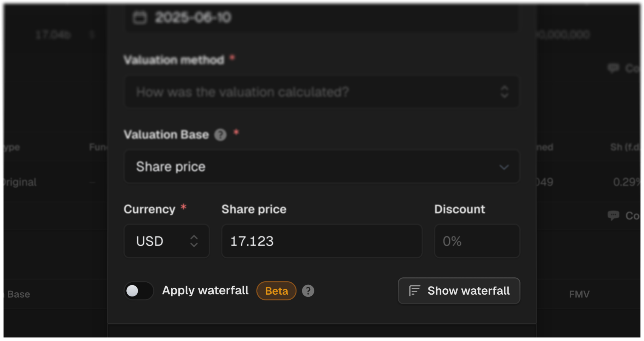The width and height of the screenshot is (644, 341).
Task: Enable the Apply waterfall toggle
Action: click(139, 290)
